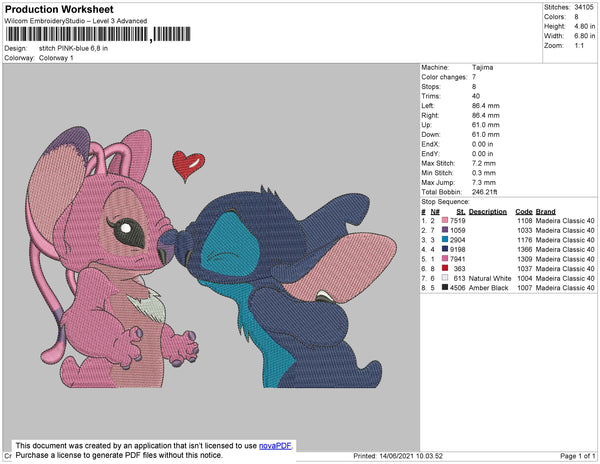Click the Description column header
This screenshot has width=600, height=464.
click(x=488, y=212)
